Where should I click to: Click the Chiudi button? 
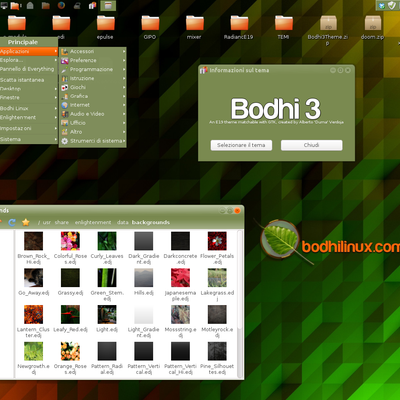coord(311,145)
